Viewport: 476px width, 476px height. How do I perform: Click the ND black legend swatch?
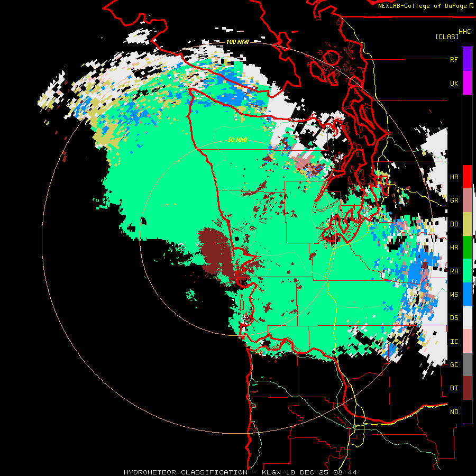[x=467, y=411]
